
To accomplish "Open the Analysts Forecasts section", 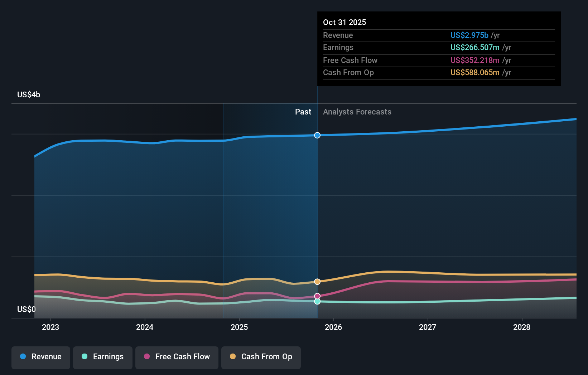I will [x=357, y=112].
